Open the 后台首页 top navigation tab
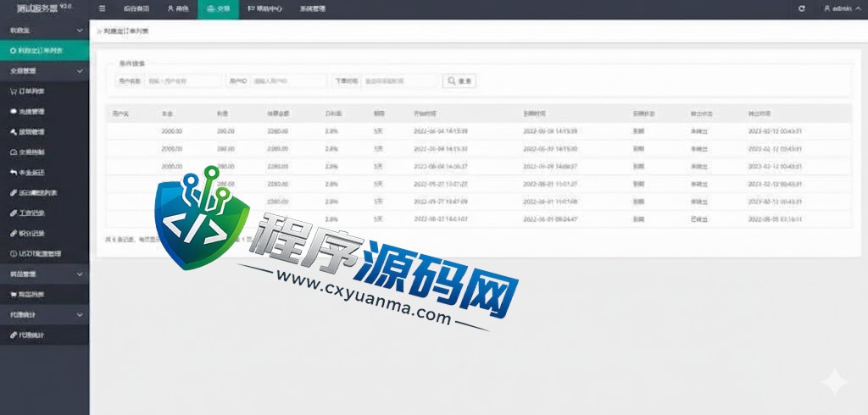The height and width of the screenshot is (415, 868). [x=136, y=8]
